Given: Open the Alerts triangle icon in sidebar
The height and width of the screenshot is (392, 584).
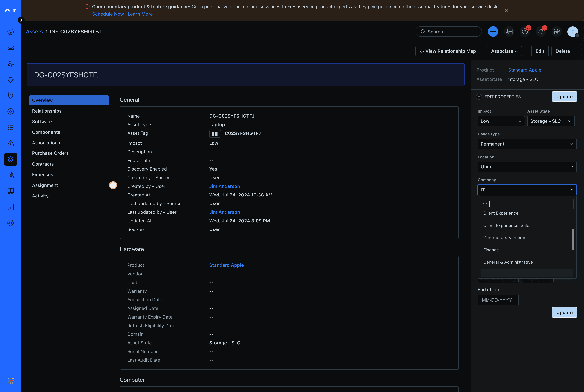Looking at the screenshot, I should point(10,143).
